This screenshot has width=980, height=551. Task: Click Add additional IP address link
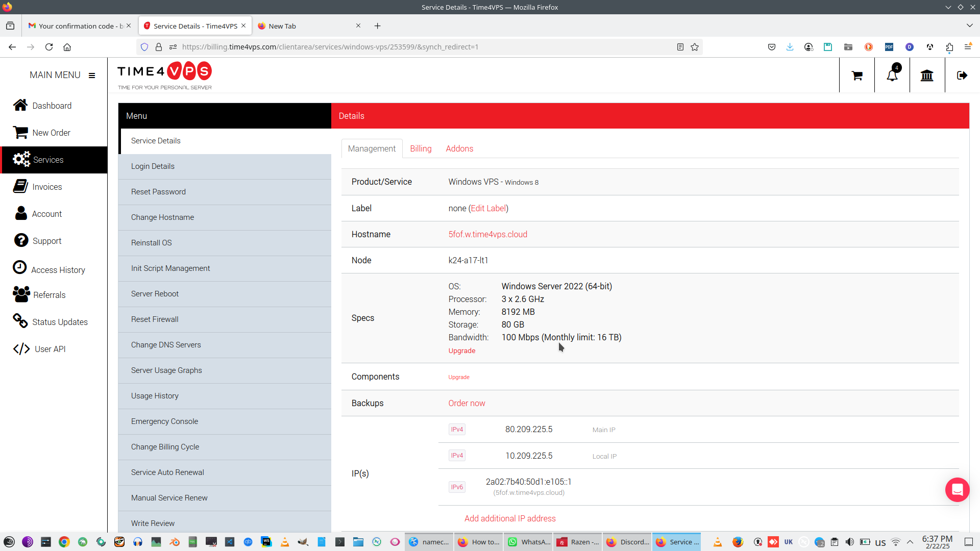click(510, 518)
